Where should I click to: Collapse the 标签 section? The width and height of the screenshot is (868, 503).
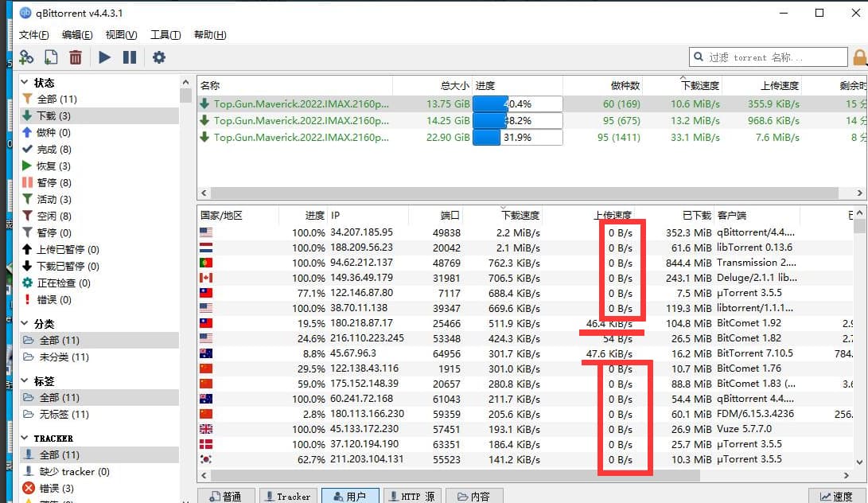(25, 380)
